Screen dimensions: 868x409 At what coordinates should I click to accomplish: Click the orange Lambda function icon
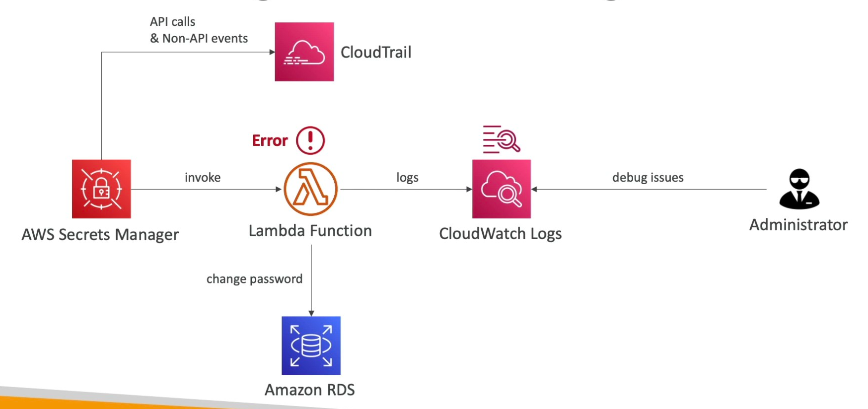(x=310, y=189)
